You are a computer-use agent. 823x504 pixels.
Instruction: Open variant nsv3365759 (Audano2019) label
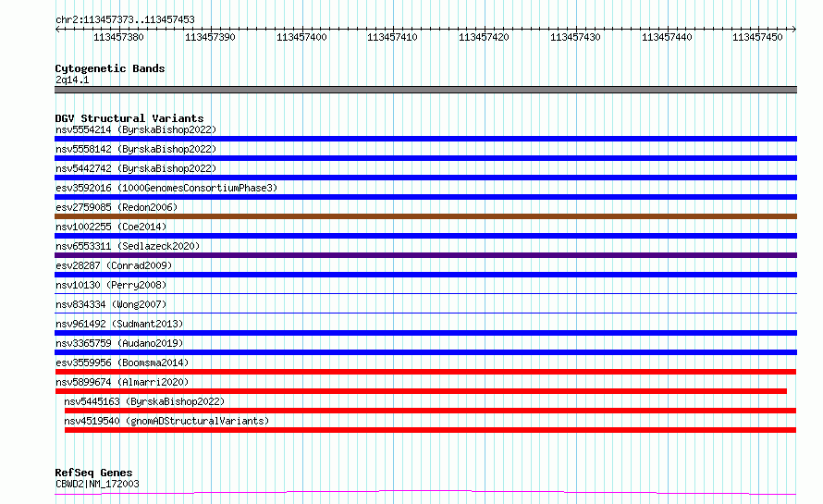click(x=119, y=343)
